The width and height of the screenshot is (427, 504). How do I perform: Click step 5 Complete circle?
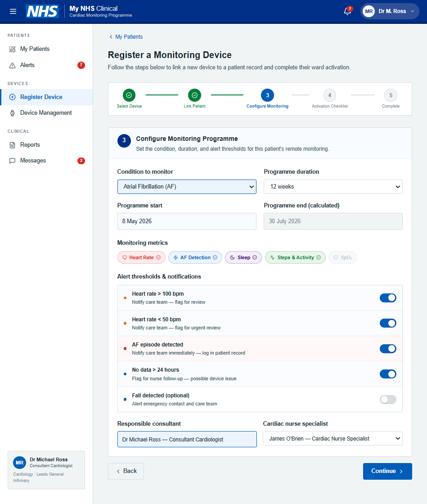pos(391,95)
